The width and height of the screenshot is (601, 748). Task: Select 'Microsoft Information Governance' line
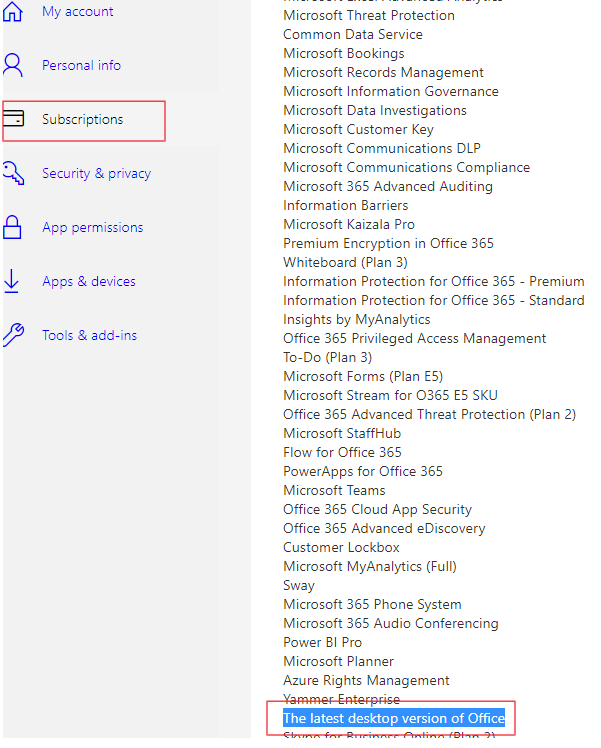pos(391,92)
